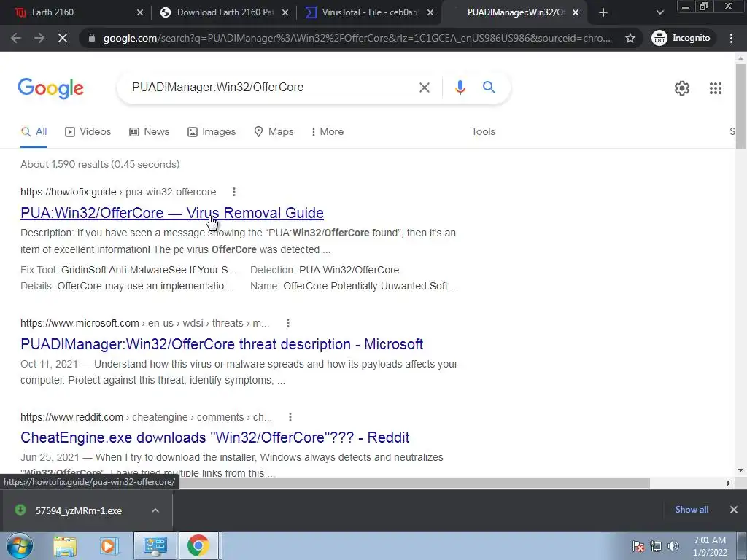Switch to the Earth 2160 tab
This screenshot has width=747, height=560.
click(x=71, y=12)
